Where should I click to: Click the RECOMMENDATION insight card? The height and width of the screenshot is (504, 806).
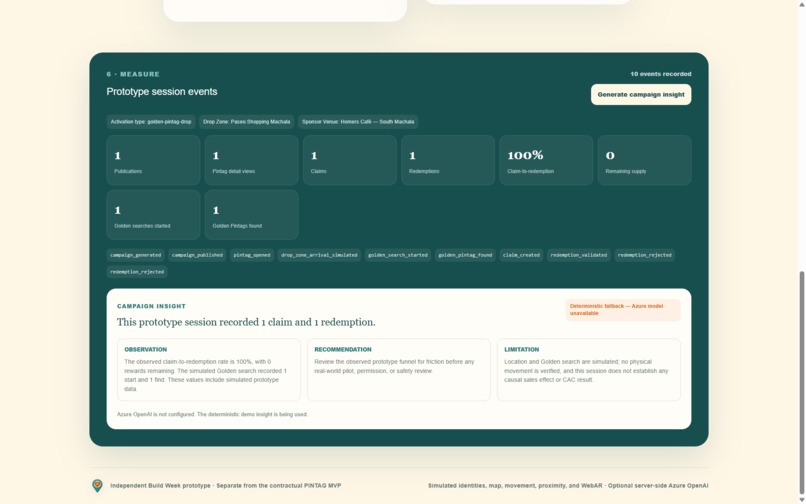coord(399,369)
